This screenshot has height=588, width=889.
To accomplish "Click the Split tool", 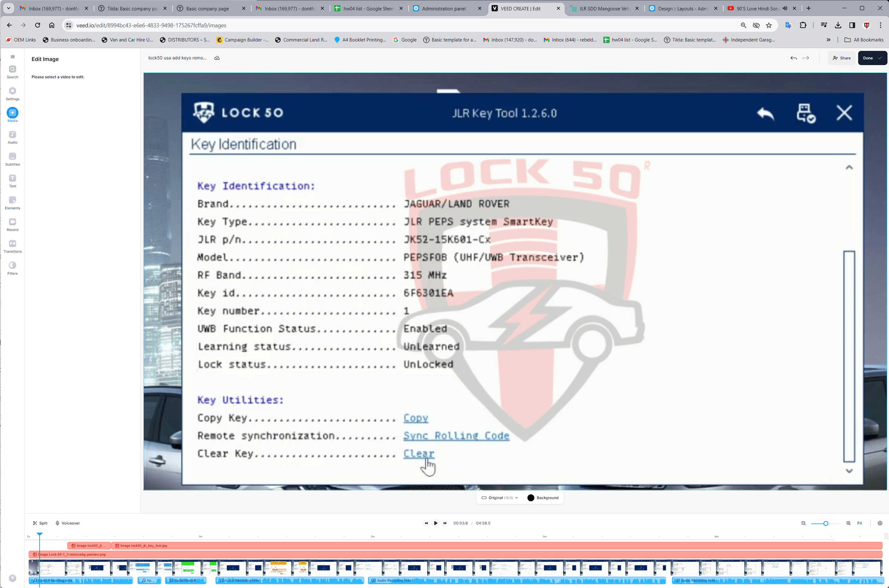I will click(x=40, y=523).
